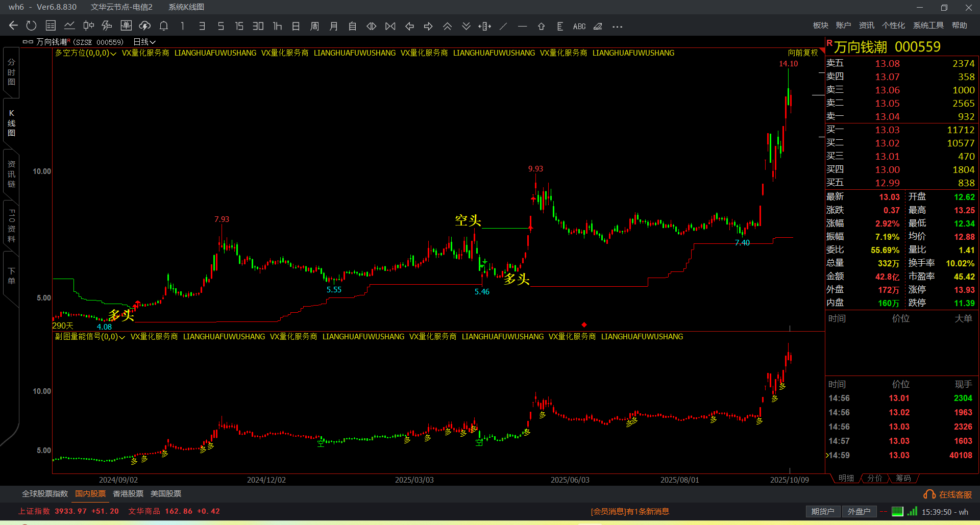
Task: Click the double up chevron icon
Action: pos(447,26)
